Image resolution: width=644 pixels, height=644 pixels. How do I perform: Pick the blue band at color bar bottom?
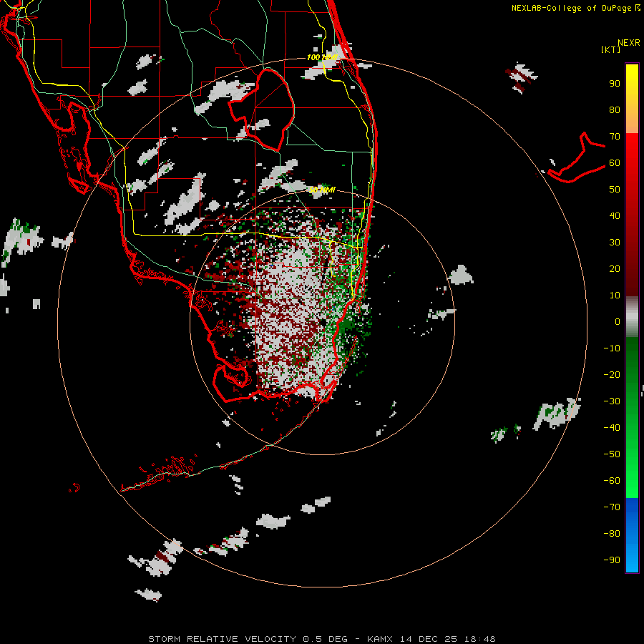(632, 535)
